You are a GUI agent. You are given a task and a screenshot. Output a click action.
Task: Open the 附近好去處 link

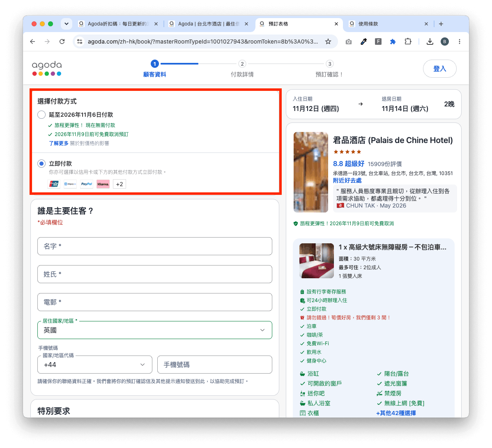pos(347,180)
